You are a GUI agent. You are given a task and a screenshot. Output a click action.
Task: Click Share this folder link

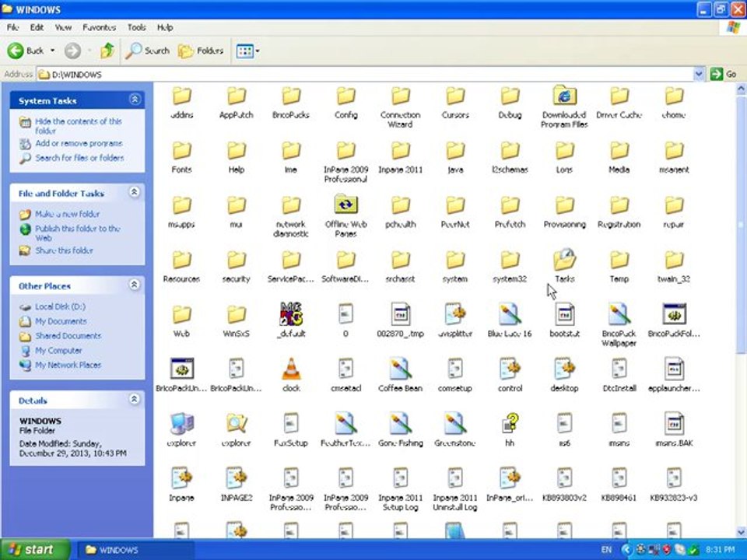click(64, 250)
